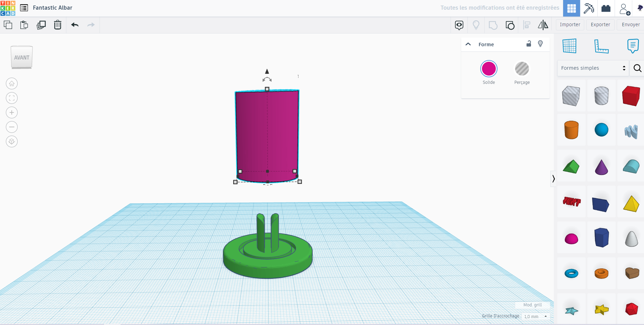The image size is (644, 325).
Task: Pick the purple cone shape
Action: pos(602,167)
